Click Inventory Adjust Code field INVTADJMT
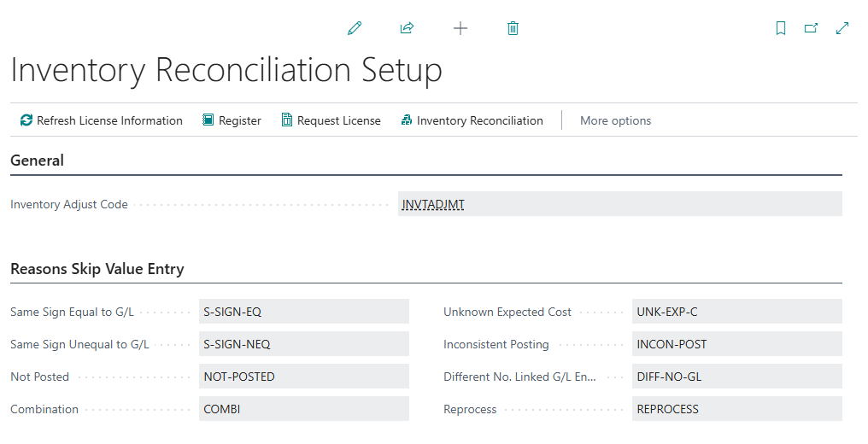This screenshot has width=868, height=444. point(620,204)
